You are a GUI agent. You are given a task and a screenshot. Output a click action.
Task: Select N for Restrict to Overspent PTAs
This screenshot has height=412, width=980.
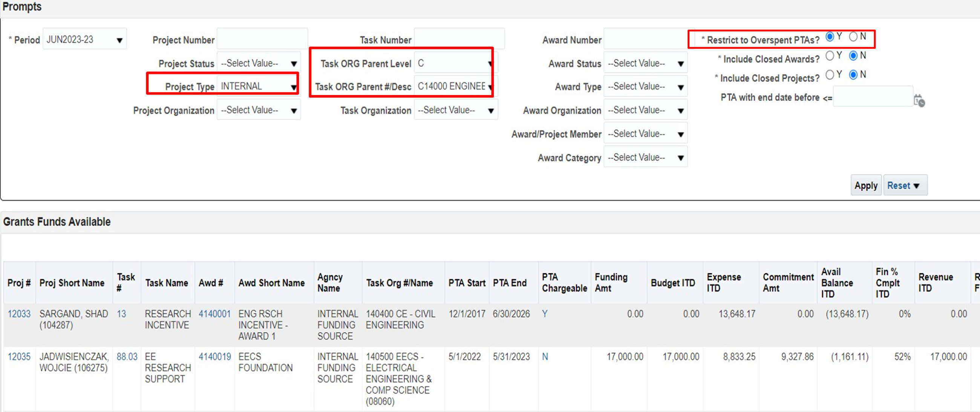coord(853,37)
